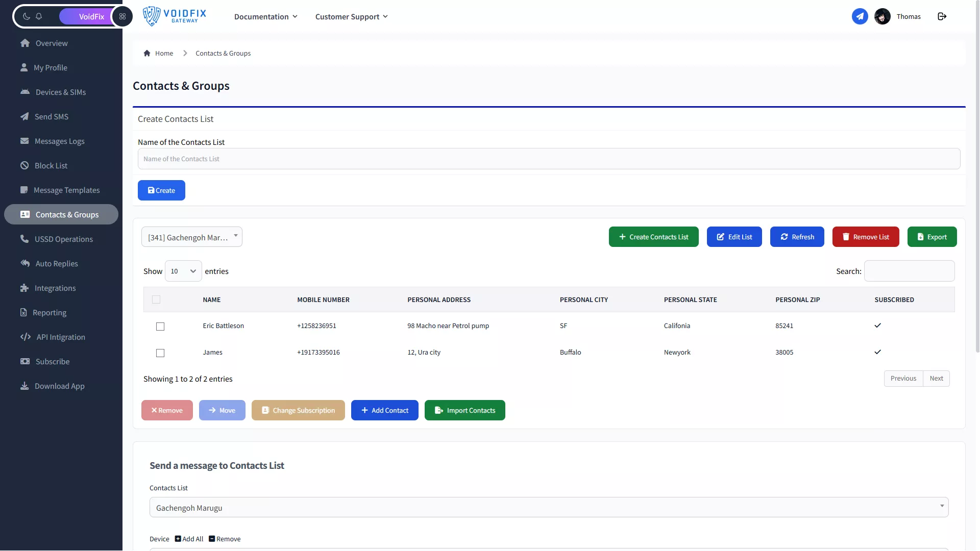Click the red Remove List button
The image size is (980, 551).
865,237
